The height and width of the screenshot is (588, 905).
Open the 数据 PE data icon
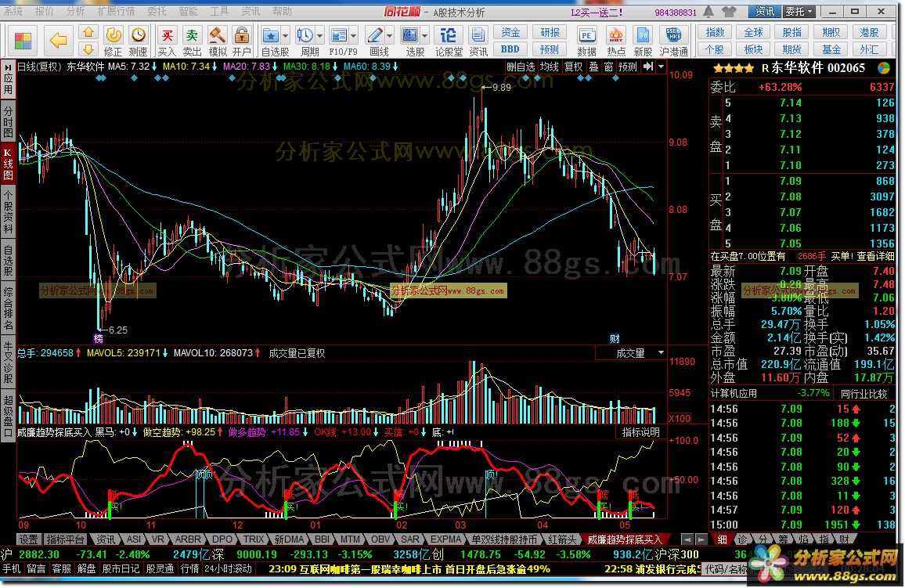tap(586, 41)
